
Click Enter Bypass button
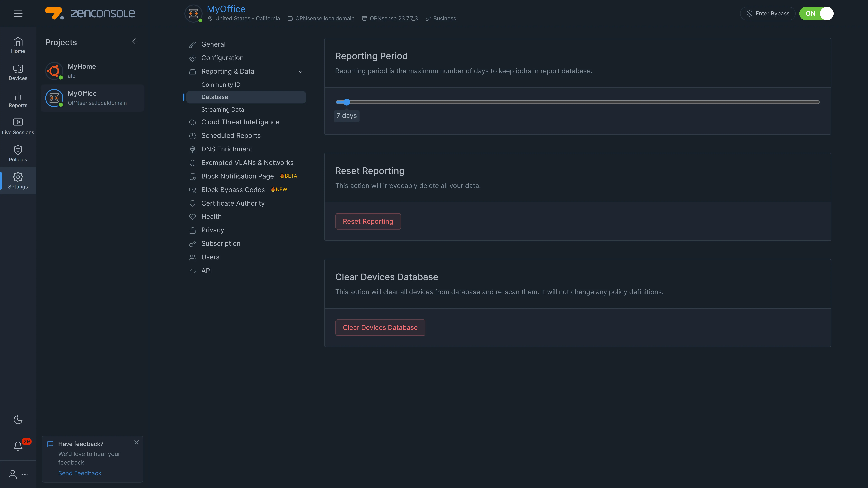[x=768, y=13]
